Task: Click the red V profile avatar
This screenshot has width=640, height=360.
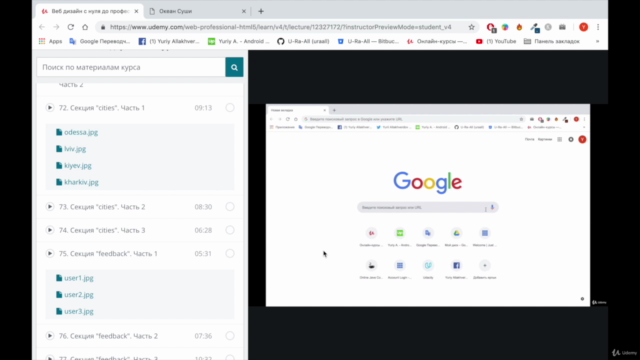Action: click(584, 27)
